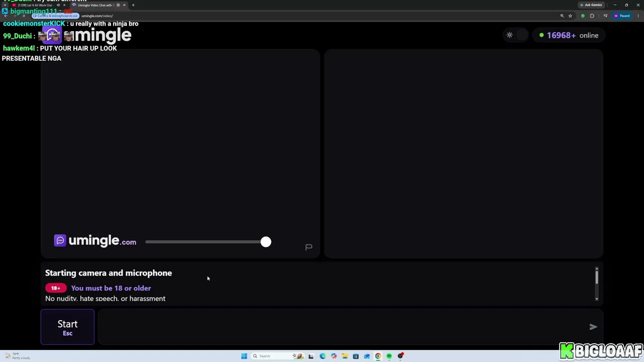The image size is (644, 362).
Task: Open the Chrome extensions puzzle icon
Action: 592,16
